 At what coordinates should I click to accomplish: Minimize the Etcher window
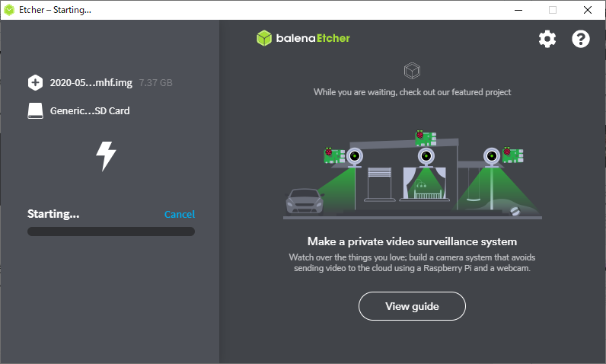[x=518, y=10]
